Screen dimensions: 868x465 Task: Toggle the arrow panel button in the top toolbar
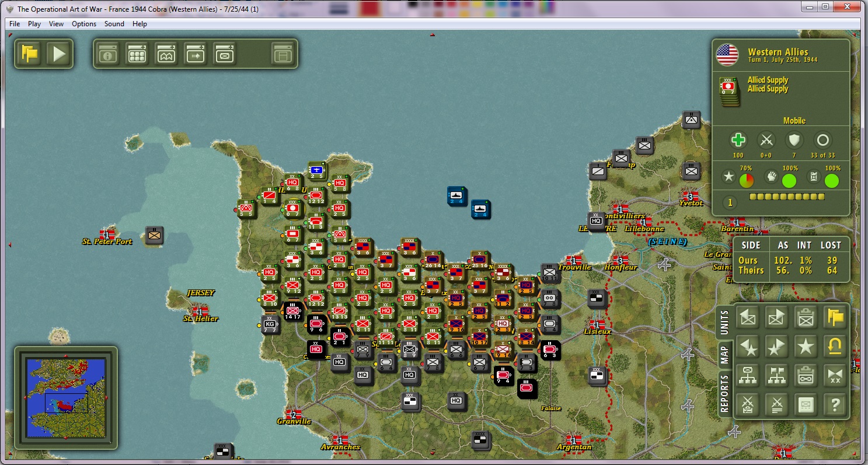point(195,54)
